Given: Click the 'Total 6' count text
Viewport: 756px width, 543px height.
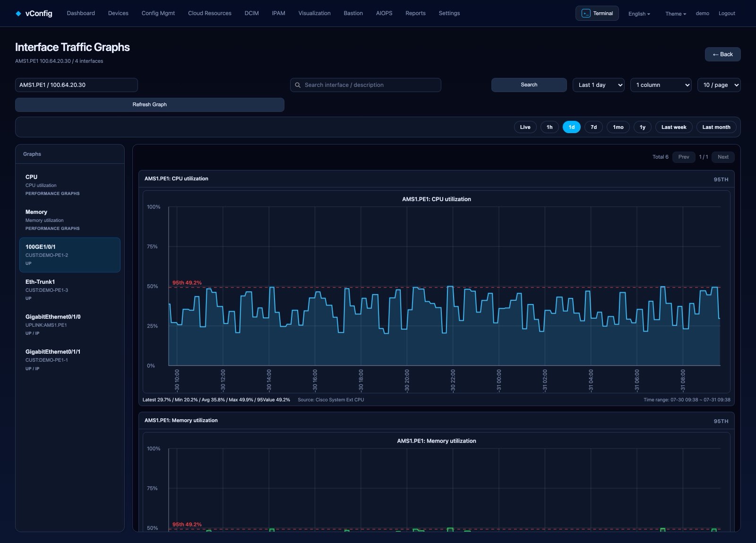Looking at the screenshot, I should pyautogui.click(x=660, y=157).
